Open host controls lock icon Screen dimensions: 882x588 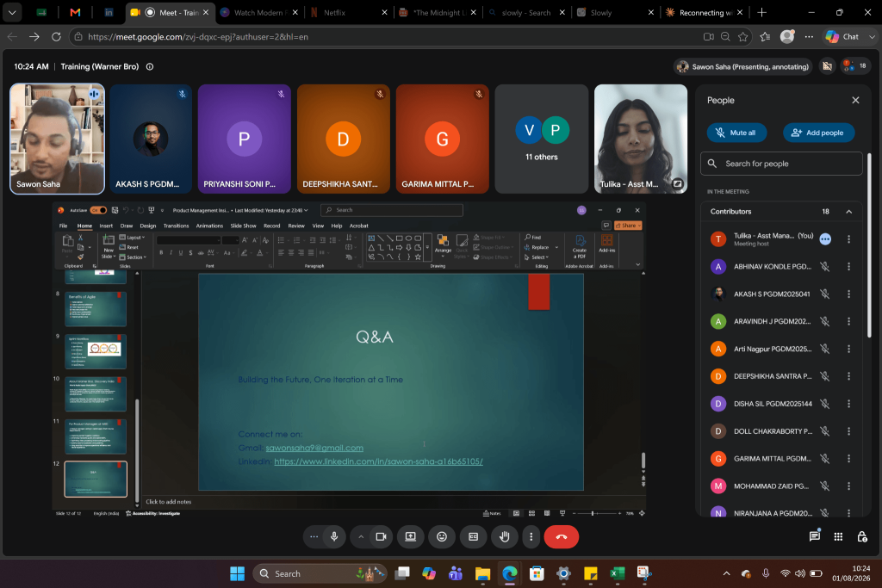[x=861, y=537]
